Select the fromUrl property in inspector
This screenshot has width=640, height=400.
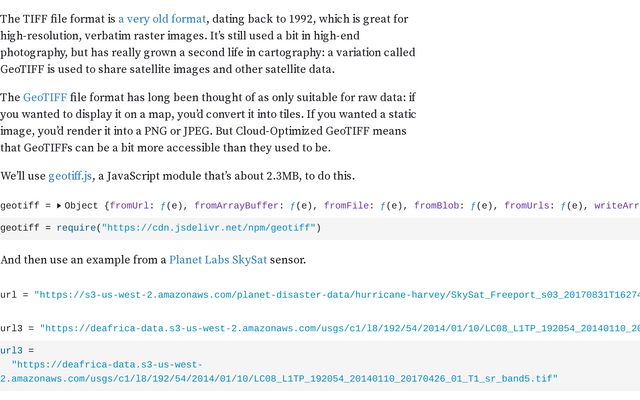coord(129,206)
